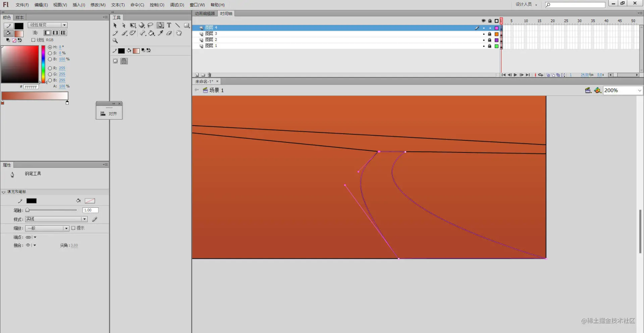
Task: Select the S saturation radio button
Action: coord(50,53)
